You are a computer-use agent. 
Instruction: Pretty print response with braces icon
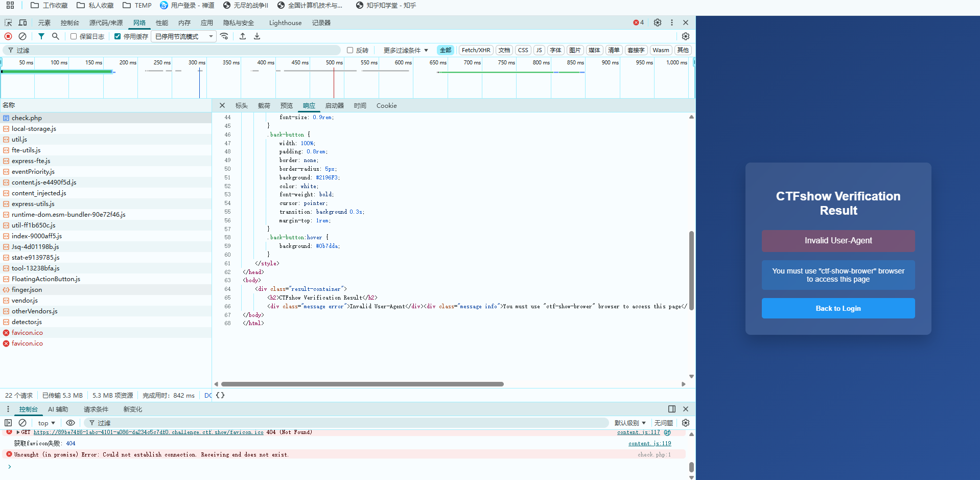click(x=220, y=395)
